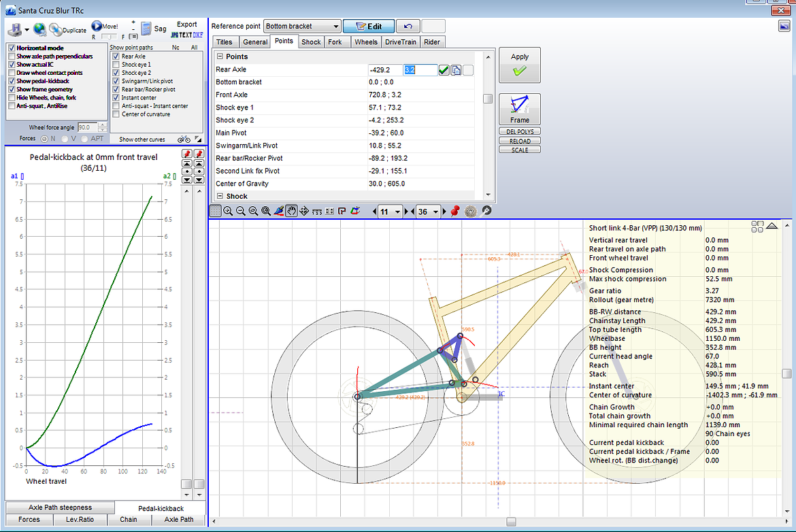Viewport: 796px width, 532px height.
Task: Click the green checkmark confirm value icon
Action: tap(444, 70)
